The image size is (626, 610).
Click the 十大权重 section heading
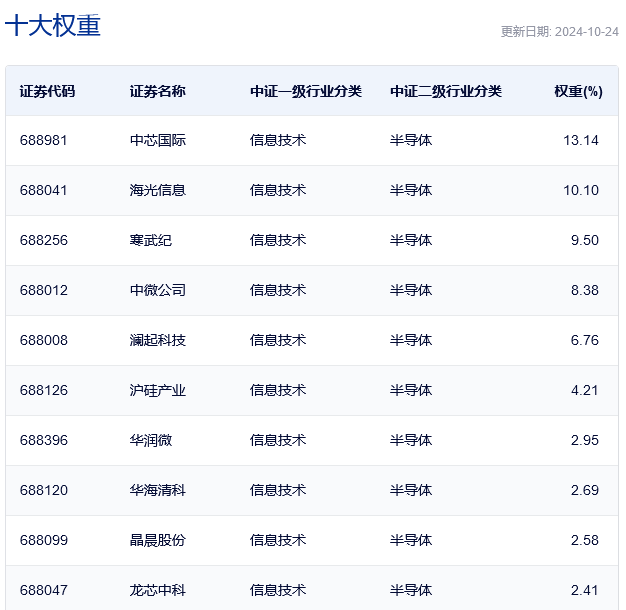click(53, 25)
